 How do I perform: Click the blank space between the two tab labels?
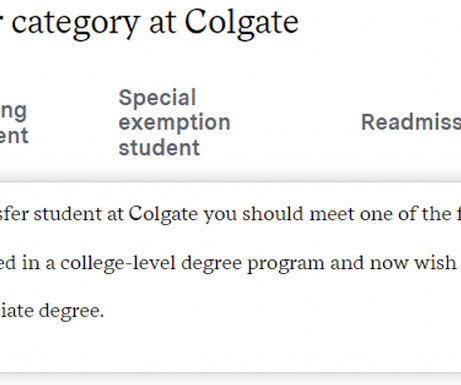[296, 122]
